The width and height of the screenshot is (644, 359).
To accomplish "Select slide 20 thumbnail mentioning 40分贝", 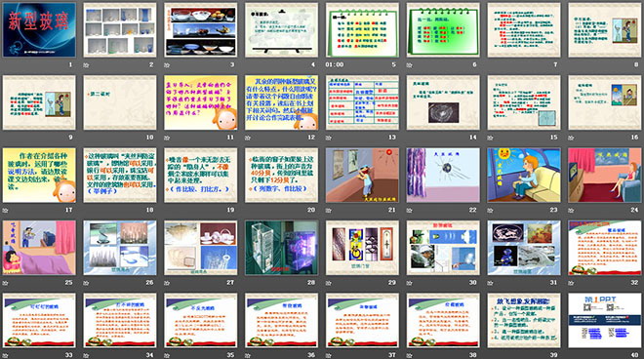I will (281, 175).
